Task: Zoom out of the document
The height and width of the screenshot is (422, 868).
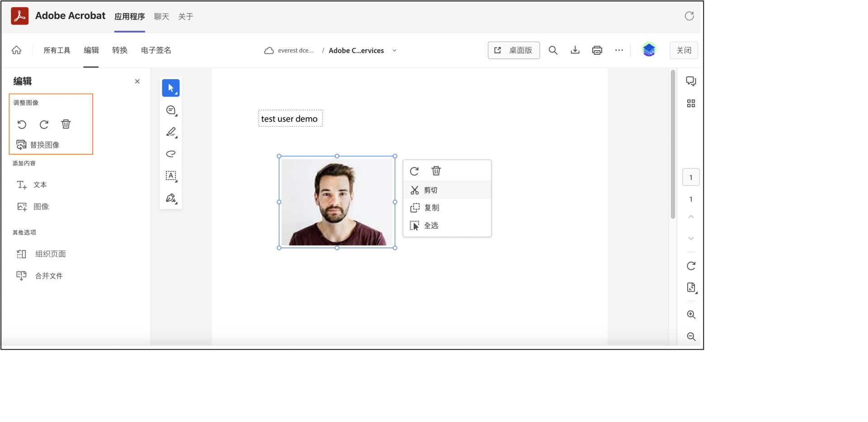Action: coord(691,337)
